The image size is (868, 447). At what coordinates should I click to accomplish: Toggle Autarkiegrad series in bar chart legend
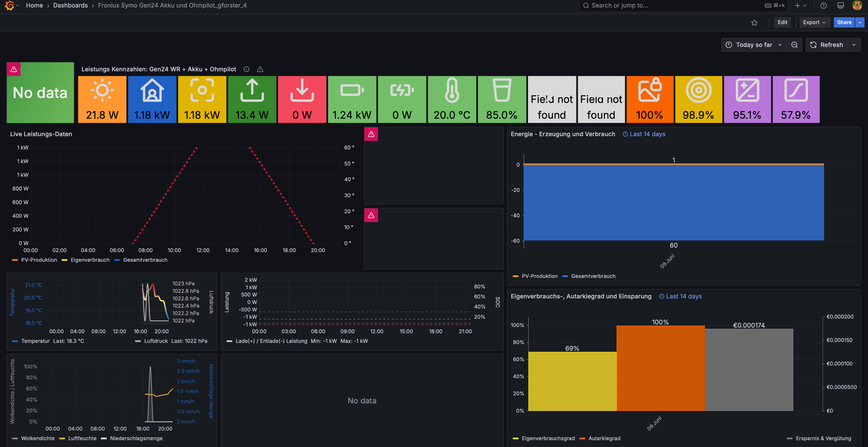pyautogui.click(x=604, y=438)
